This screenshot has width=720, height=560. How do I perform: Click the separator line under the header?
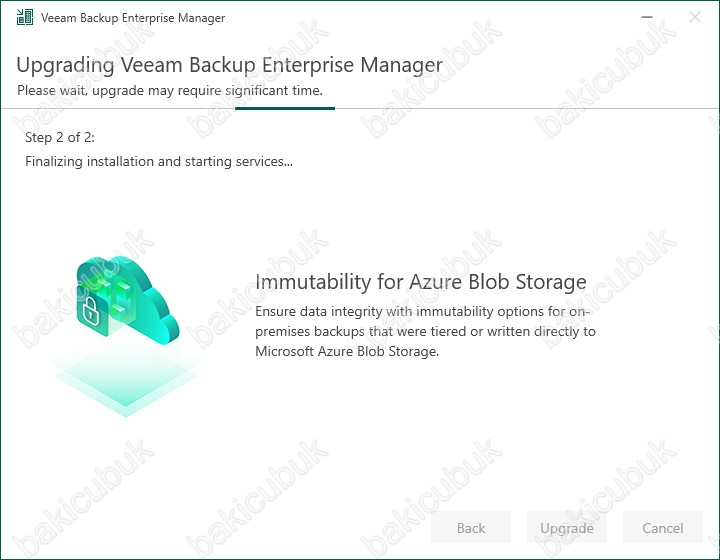[360, 109]
